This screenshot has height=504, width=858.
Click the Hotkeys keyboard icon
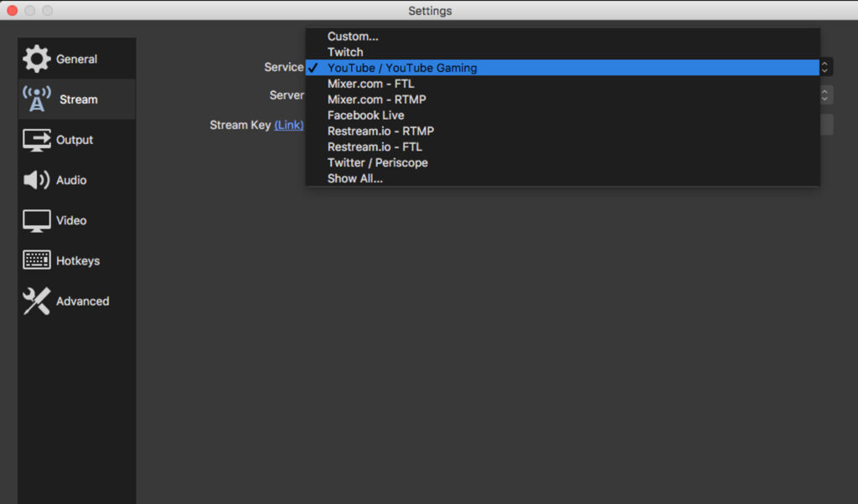37,260
